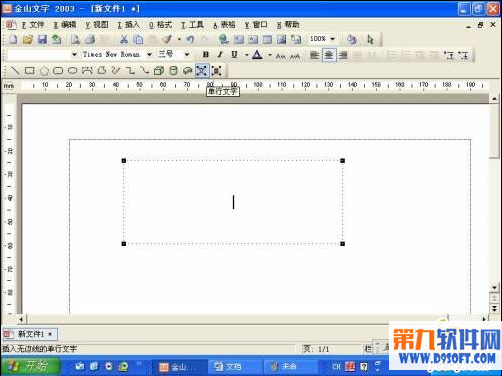Click the horizontal scrollbar left arrow
502x376 pixels.
point(21,319)
